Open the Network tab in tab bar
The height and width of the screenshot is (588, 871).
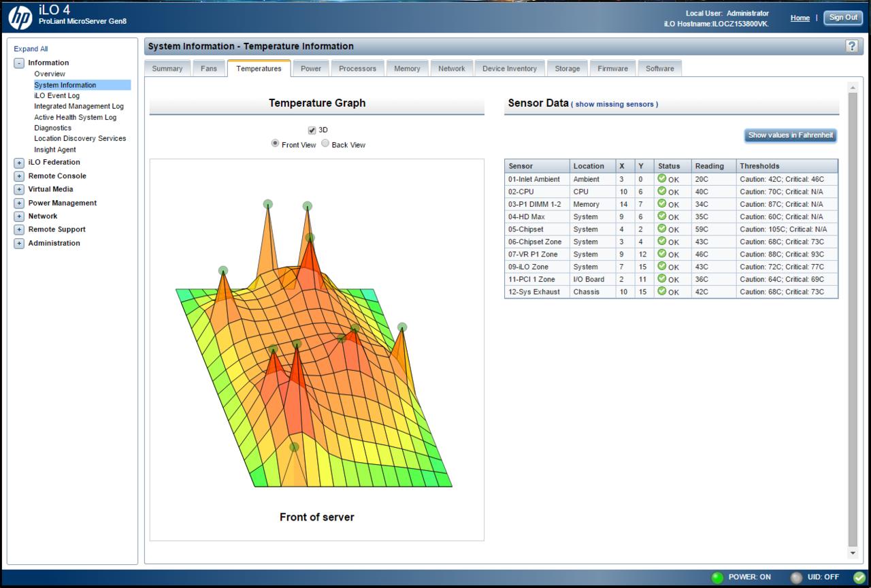pos(452,69)
